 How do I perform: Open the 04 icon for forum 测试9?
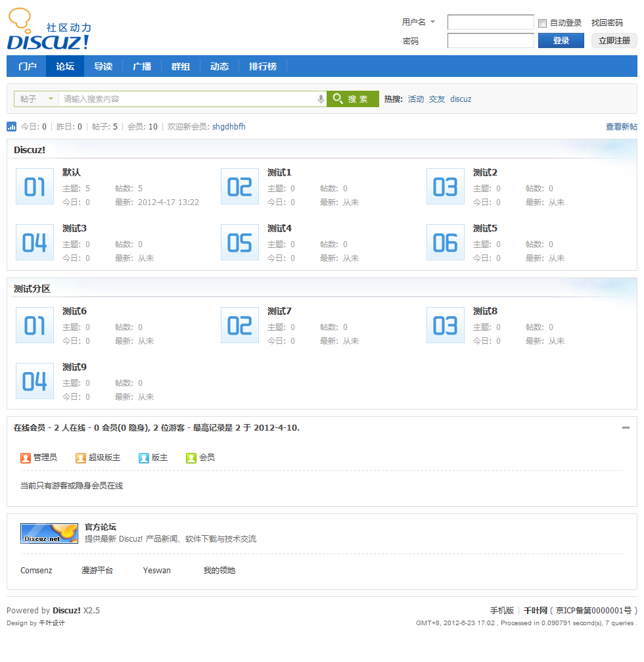coord(35,381)
